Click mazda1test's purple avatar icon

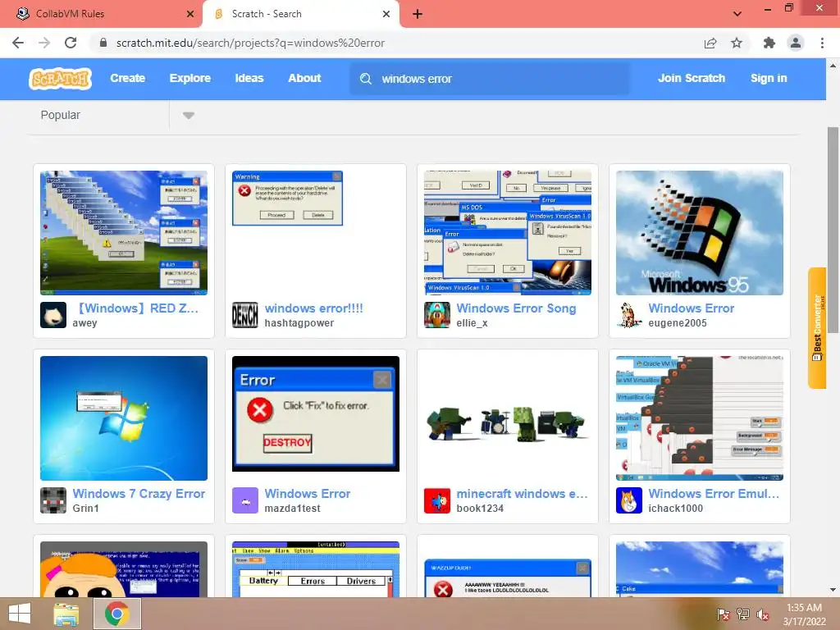tap(245, 500)
